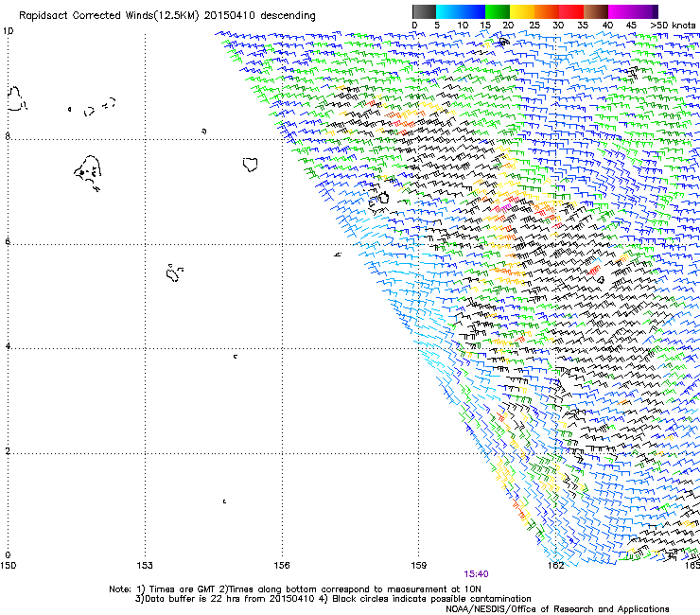Screen dimensions: 700x615
Task: Click the magenta wind barb near 161E 7N
Action: pos(506,207)
